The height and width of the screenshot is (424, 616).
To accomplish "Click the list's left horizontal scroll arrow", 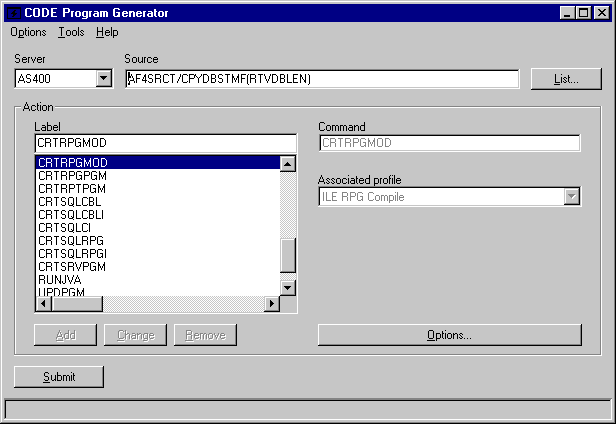I will [x=42, y=304].
